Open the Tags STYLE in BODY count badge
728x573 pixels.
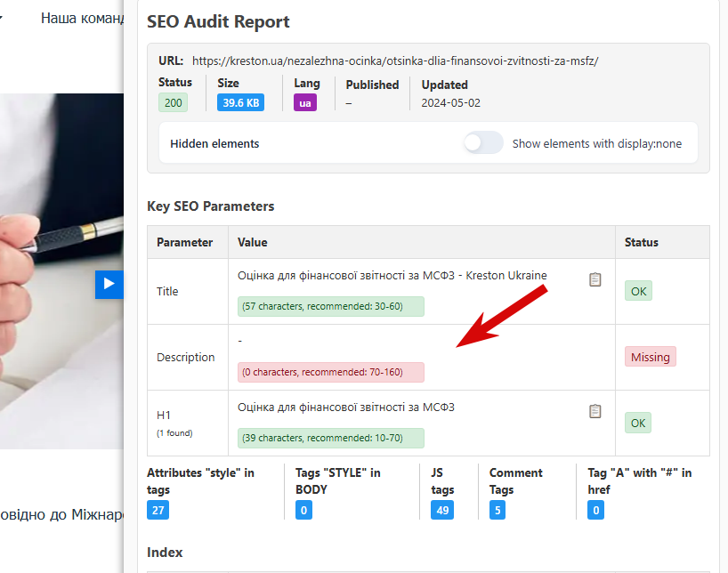pyautogui.click(x=304, y=510)
